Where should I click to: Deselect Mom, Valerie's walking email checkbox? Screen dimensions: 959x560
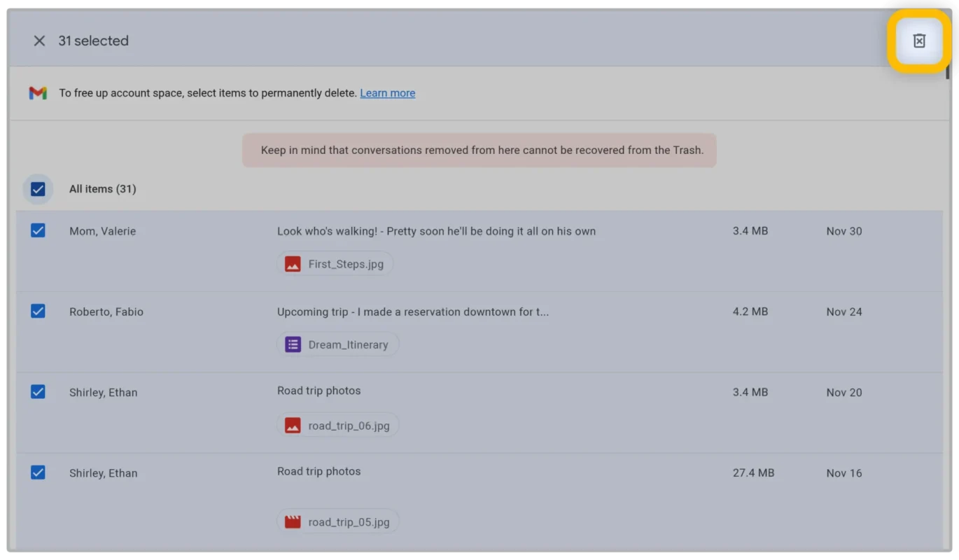[x=38, y=230]
